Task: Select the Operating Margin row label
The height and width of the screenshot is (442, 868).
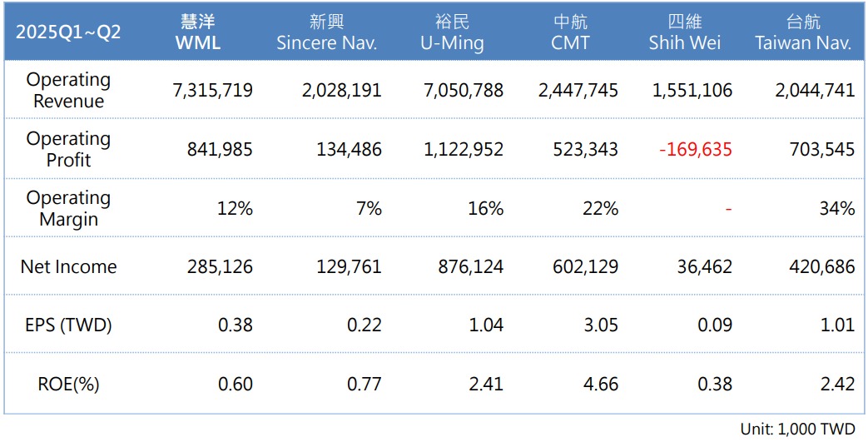Action: click(x=68, y=208)
